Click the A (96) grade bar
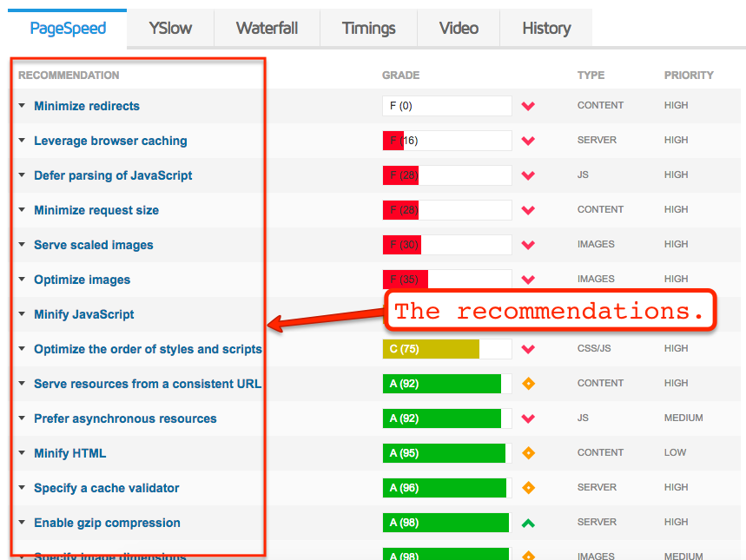The image size is (746, 560). (447, 488)
